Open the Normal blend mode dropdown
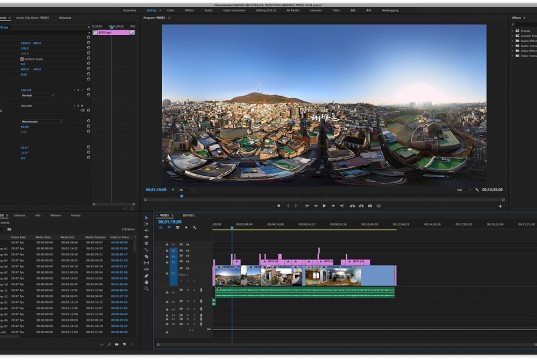The image size is (537, 360). [38, 95]
